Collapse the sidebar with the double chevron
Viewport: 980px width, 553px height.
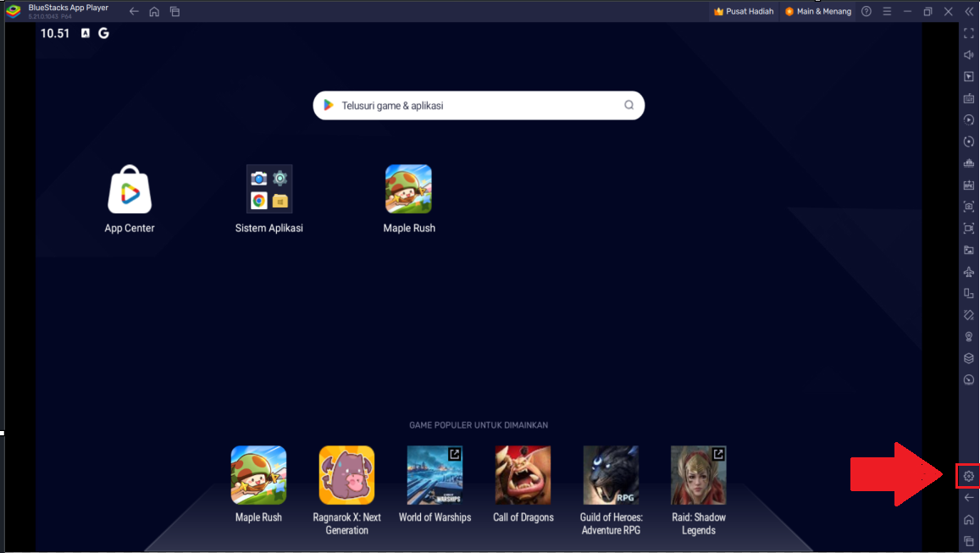(x=969, y=11)
